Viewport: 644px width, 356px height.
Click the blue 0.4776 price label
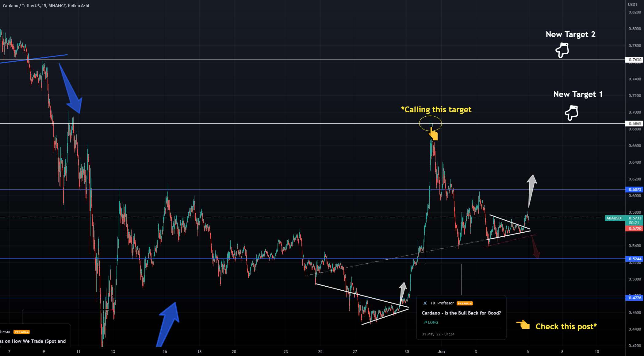634,298
